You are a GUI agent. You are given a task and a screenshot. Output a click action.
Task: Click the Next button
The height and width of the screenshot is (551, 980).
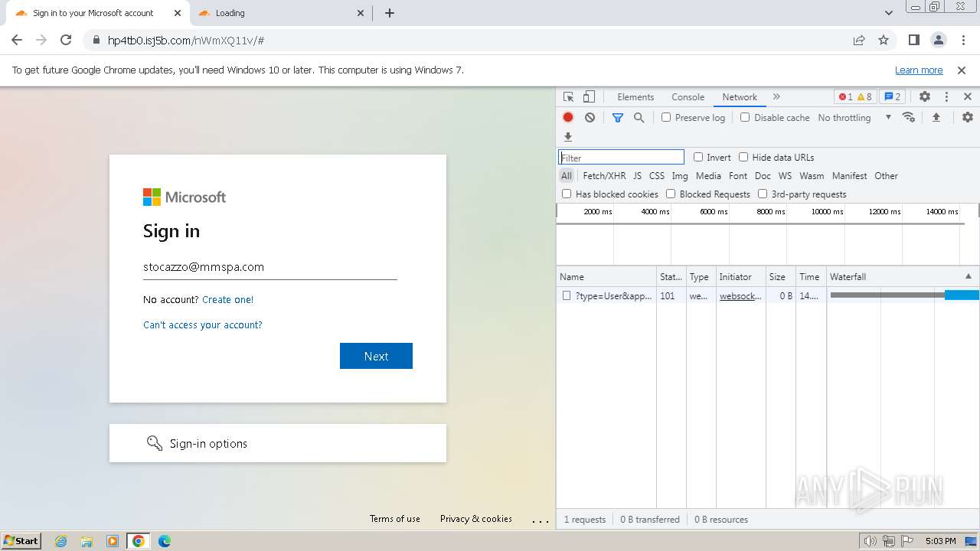pyautogui.click(x=376, y=356)
